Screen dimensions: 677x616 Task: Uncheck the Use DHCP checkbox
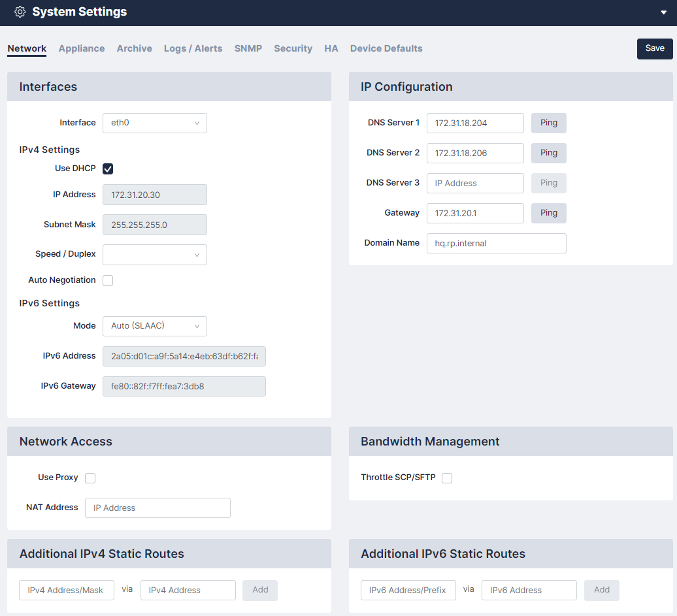[108, 169]
